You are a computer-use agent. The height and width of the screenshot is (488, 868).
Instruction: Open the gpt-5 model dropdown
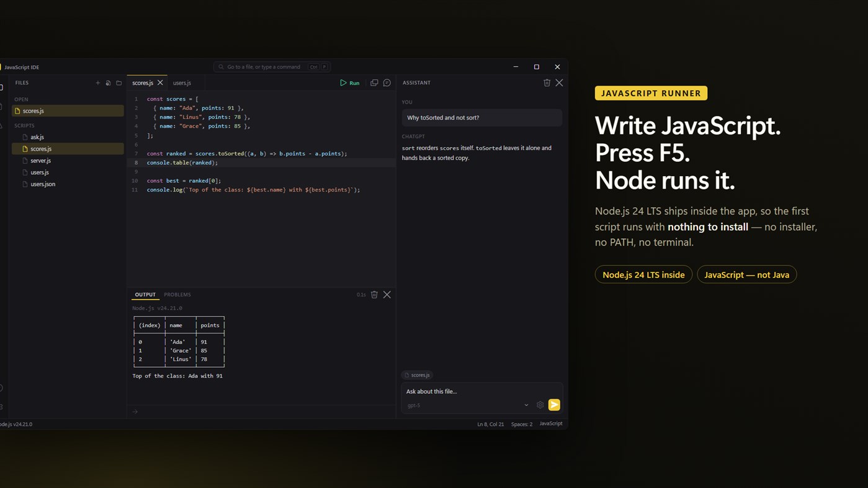coord(468,405)
